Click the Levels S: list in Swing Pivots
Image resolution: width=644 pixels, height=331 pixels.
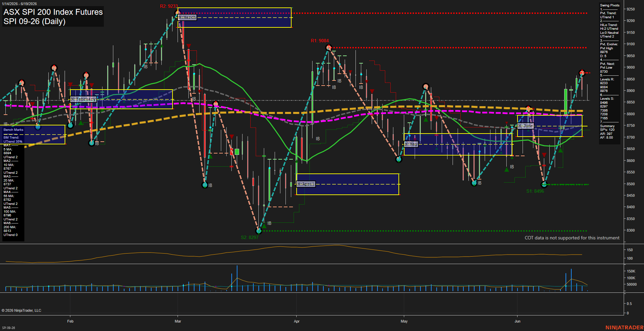607,109
